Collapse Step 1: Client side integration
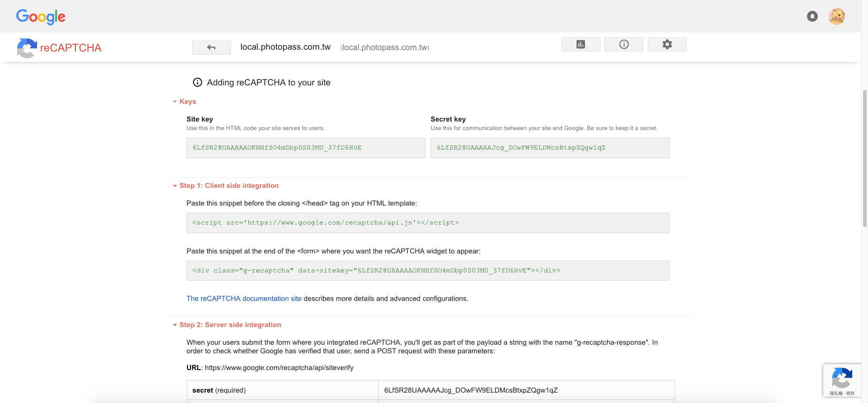This screenshot has width=868, height=403. click(x=226, y=186)
